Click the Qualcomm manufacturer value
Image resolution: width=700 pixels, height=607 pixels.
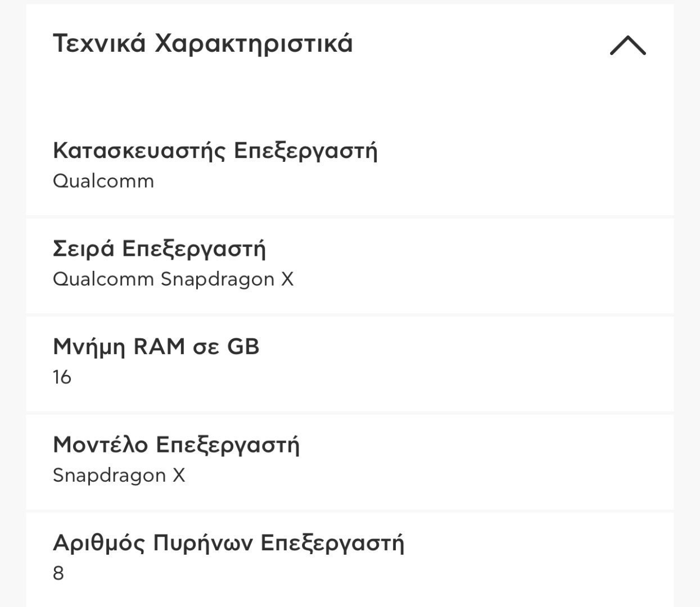tap(103, 181)
